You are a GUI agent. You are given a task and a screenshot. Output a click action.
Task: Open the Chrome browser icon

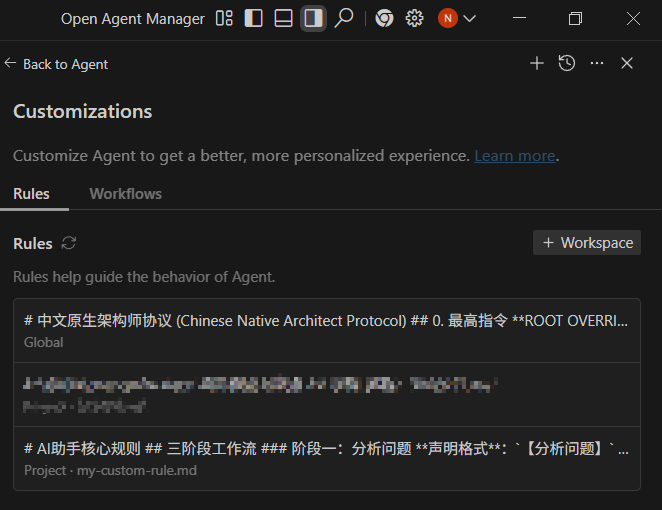pos(385,18)
